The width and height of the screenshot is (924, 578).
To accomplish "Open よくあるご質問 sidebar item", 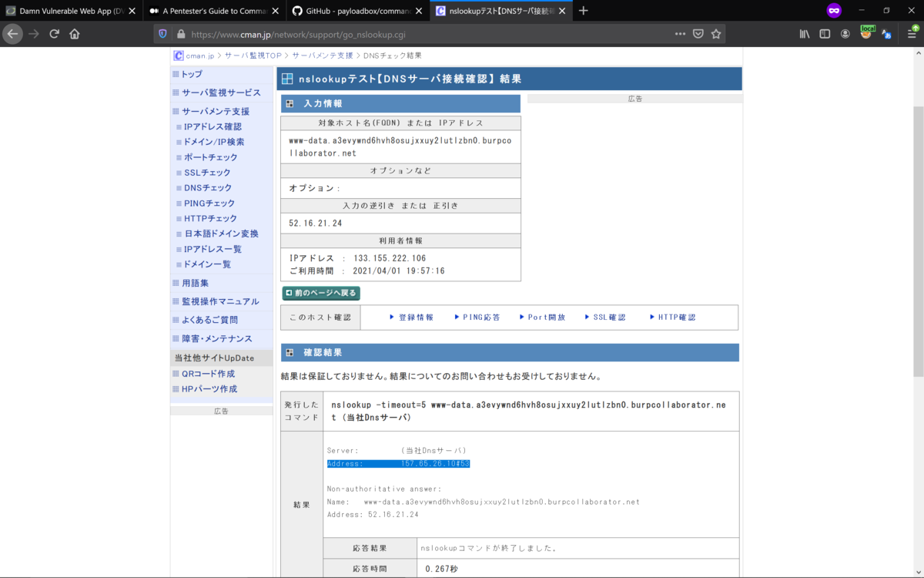I will tap(209, 320).
